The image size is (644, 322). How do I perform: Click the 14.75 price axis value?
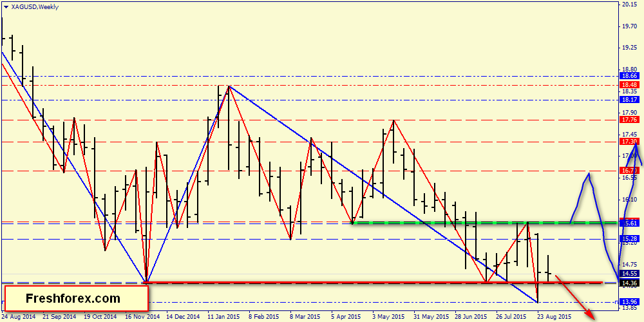(630, 265)
